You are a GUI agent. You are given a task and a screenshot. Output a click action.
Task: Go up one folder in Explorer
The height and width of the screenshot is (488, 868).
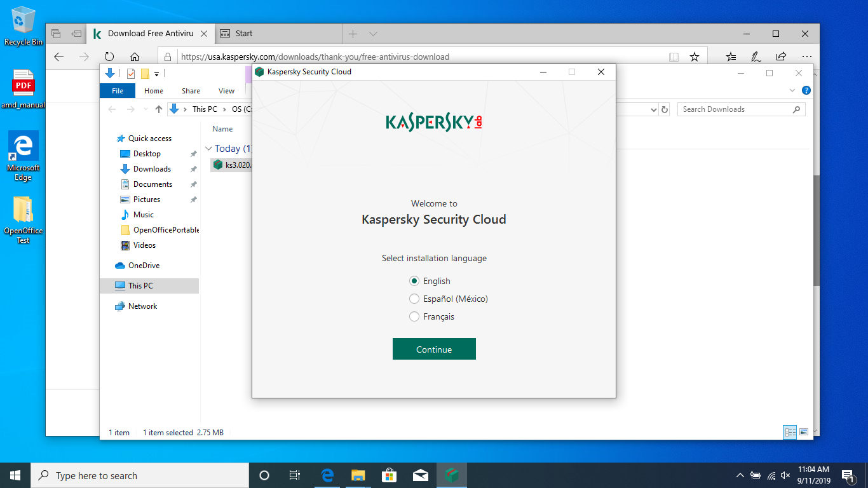pos(159,109)
